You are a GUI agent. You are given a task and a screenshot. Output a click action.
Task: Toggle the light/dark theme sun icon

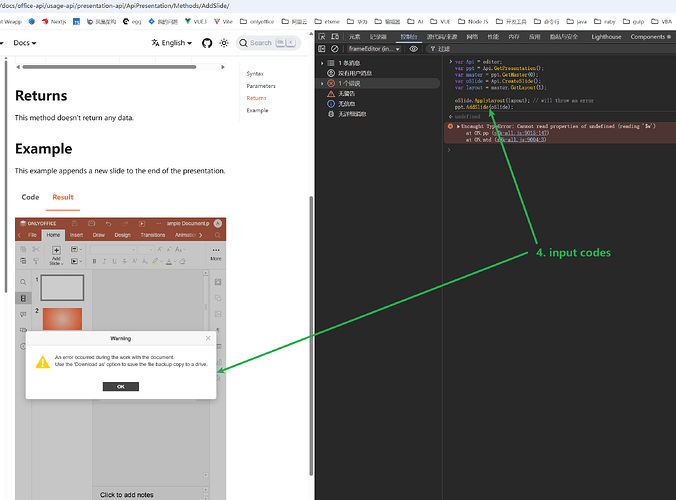tap(224, 43)
